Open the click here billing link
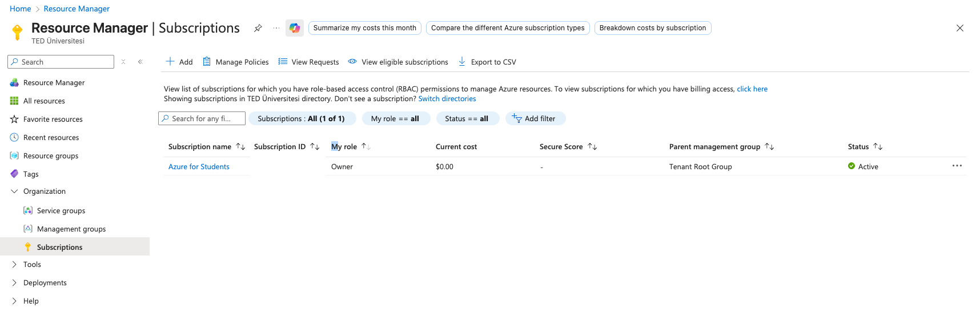 [752, 89]
